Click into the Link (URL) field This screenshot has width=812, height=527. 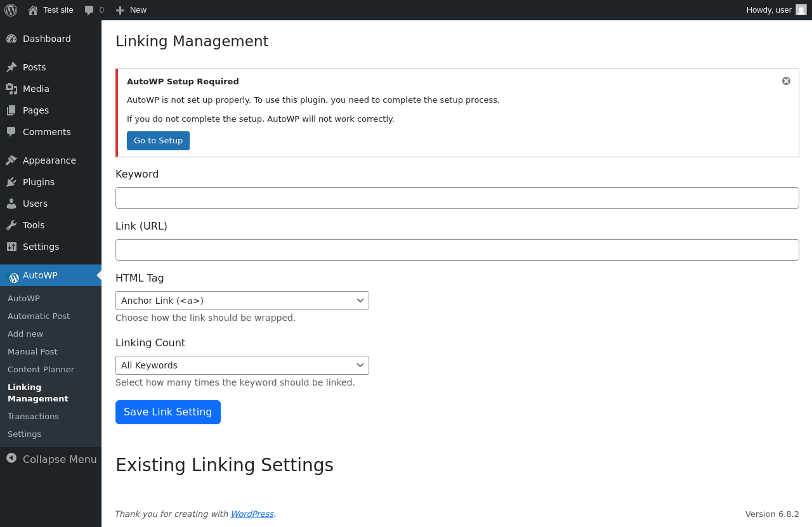[457, 250]
